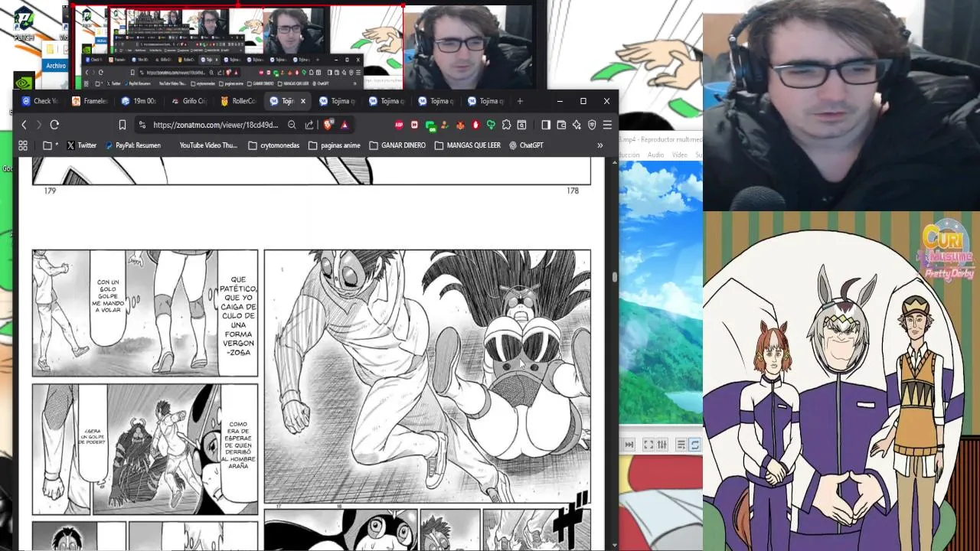The image size is (980, 551).
Task: Maximize the Brave browser window
Action: coord(583,101)
